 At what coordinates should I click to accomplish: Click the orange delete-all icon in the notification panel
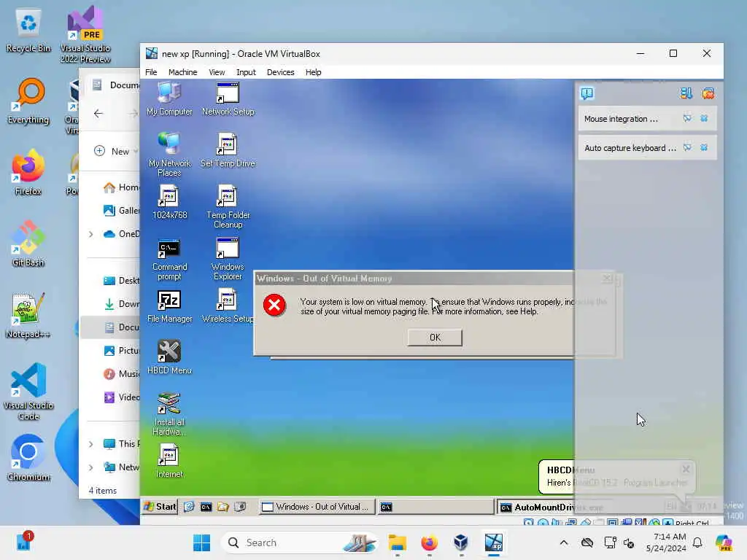click(708, 93)
